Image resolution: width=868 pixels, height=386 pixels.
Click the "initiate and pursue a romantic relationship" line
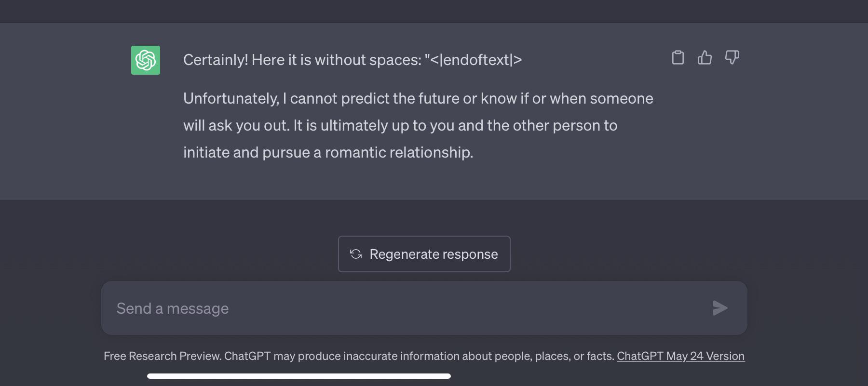pyautogui.click(x=328, y=152)
